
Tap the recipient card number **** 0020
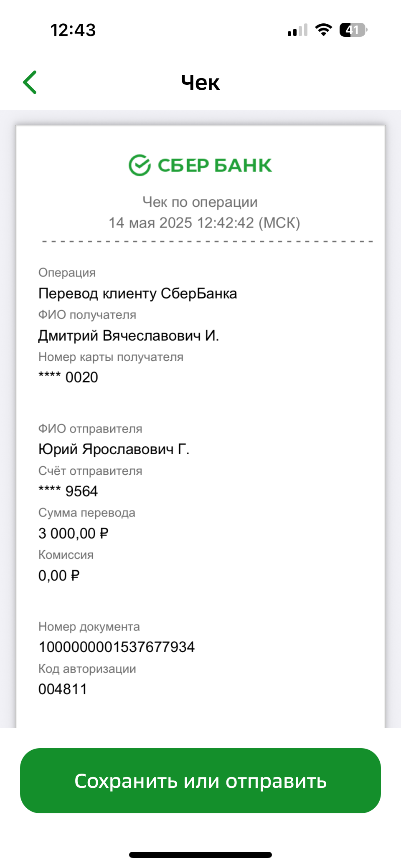pyautogui.click(x=68, y=377)
